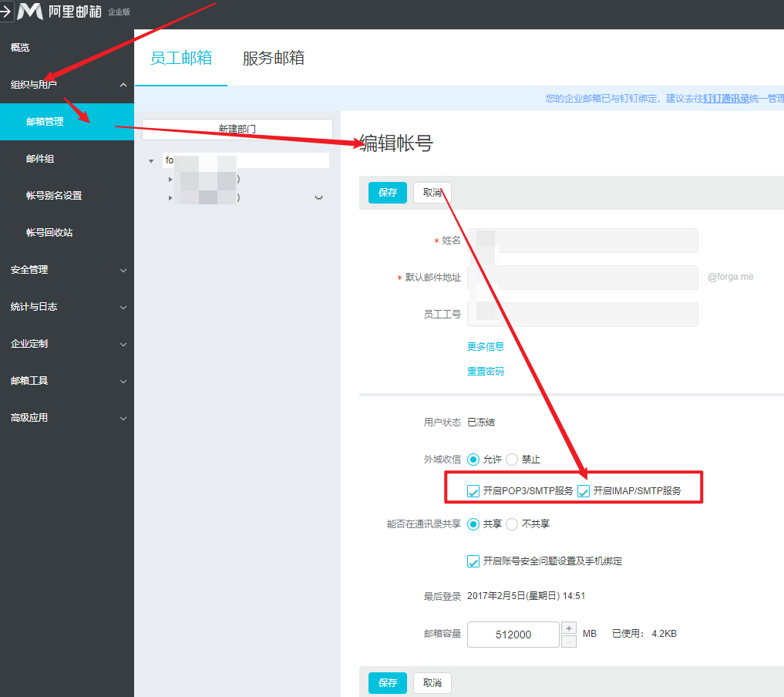Image resolution: width=784 pixels, height=697 pixels.
Task: Click the bottom 保存 button
Action: click(388, 683)
